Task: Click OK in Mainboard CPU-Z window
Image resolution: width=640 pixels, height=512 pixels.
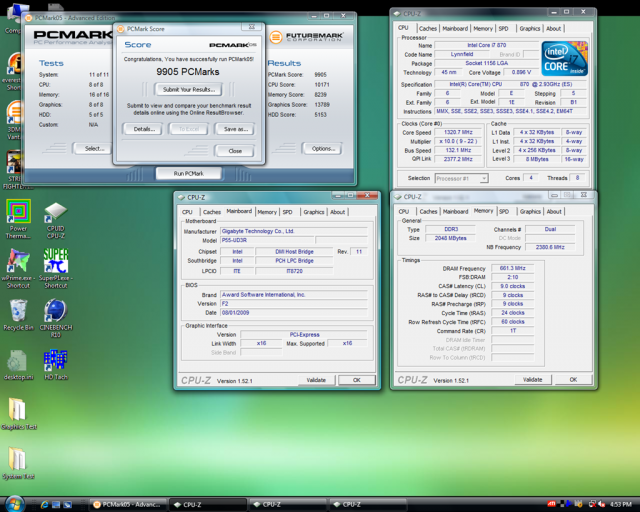Action: tap(357, 380)
